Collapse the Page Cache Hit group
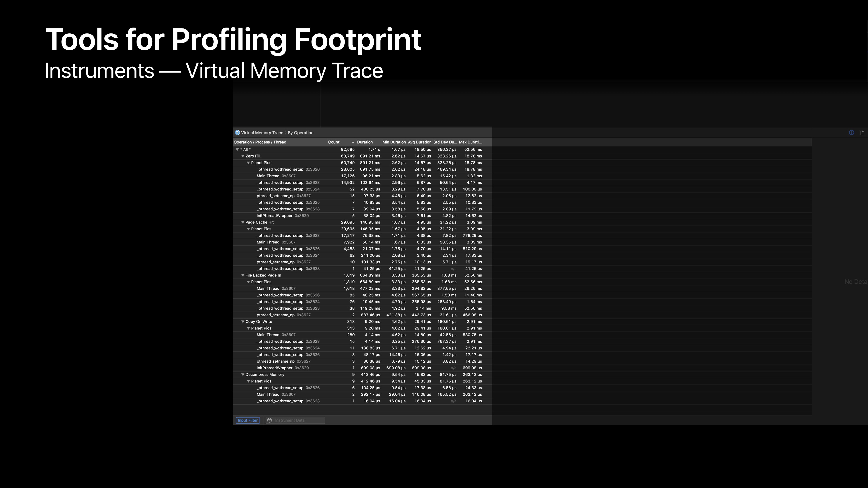This screenshot has width=868, height=488. click(x=243, y=222)
